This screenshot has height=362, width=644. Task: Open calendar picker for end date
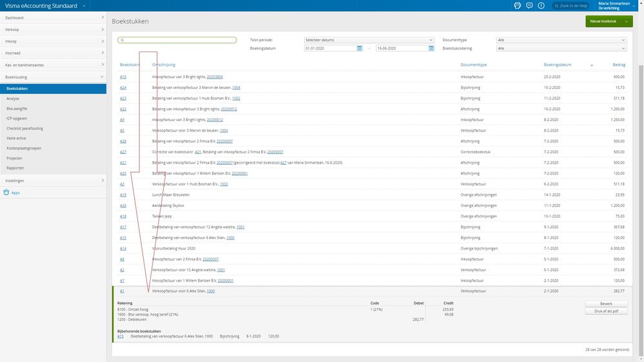(431, 48)
